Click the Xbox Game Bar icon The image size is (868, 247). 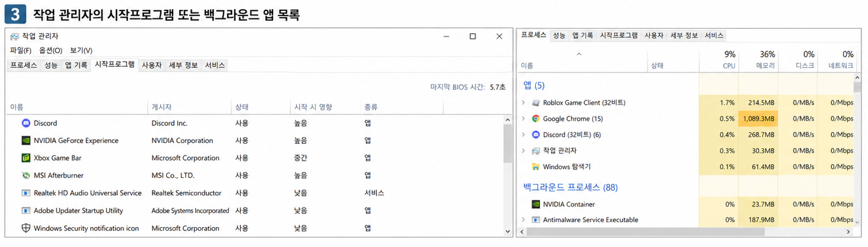coord(26,158)
